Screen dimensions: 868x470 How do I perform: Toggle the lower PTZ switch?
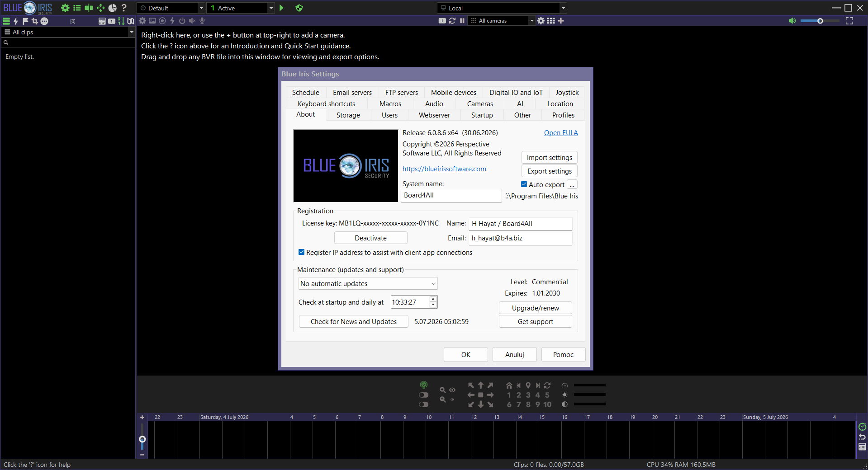(424, 404)
